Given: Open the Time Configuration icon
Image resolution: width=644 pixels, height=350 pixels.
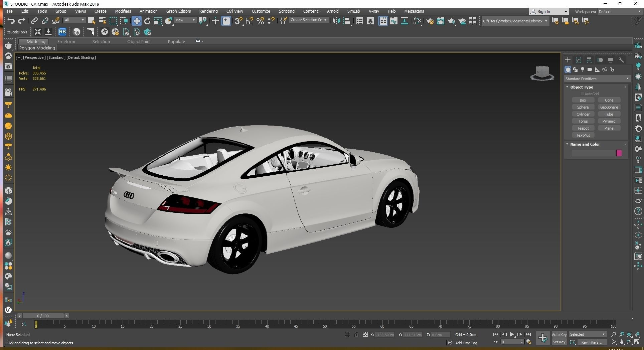Looking at the screenshot, I should [528, 342].
